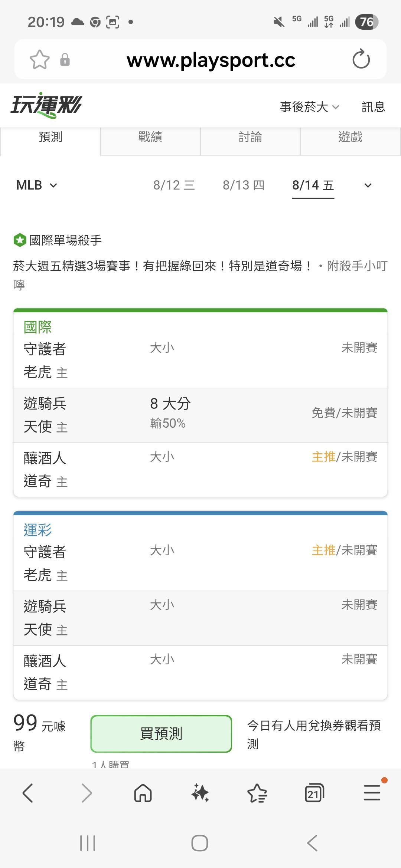401x868 pixels.
Task: Open the 訊息 link
Action: [x=374, y=107]
